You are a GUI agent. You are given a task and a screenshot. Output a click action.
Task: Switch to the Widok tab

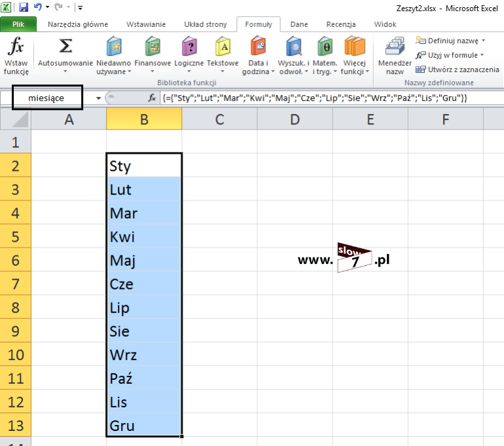click(385, 24)
